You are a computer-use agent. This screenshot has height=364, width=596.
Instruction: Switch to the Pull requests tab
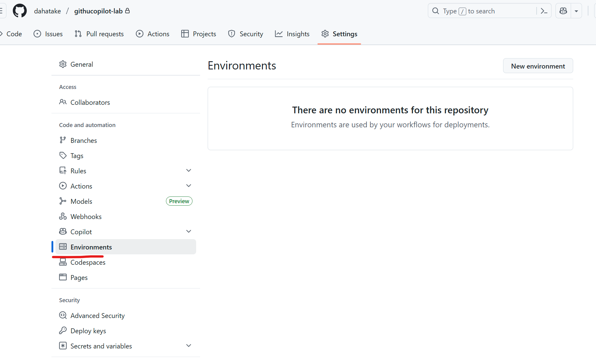coord(99,34)
